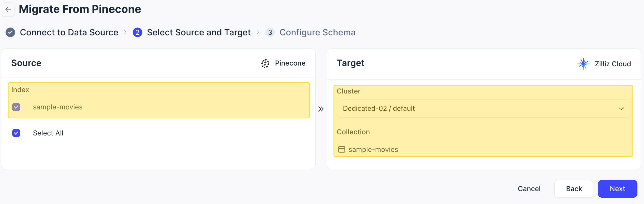Screen dimensions: 644x204
Task: Click the Zilliz Cloud target label
Action: [613, 64]
